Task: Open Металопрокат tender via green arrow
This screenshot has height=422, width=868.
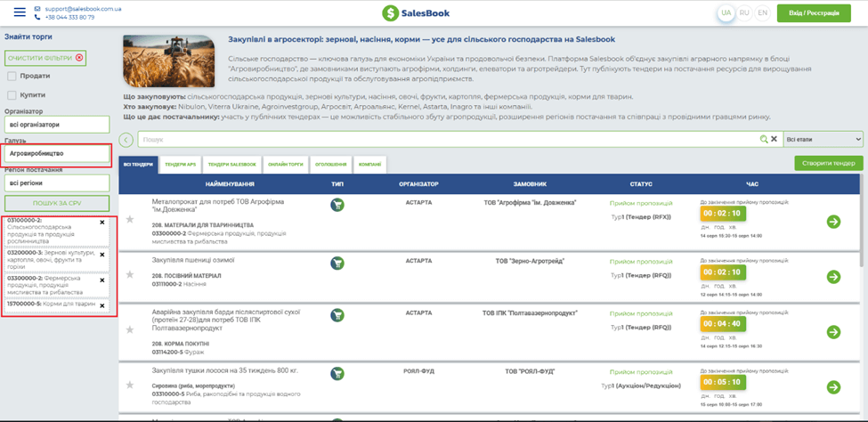Action: pyautogui.click(x=833, y=222)
